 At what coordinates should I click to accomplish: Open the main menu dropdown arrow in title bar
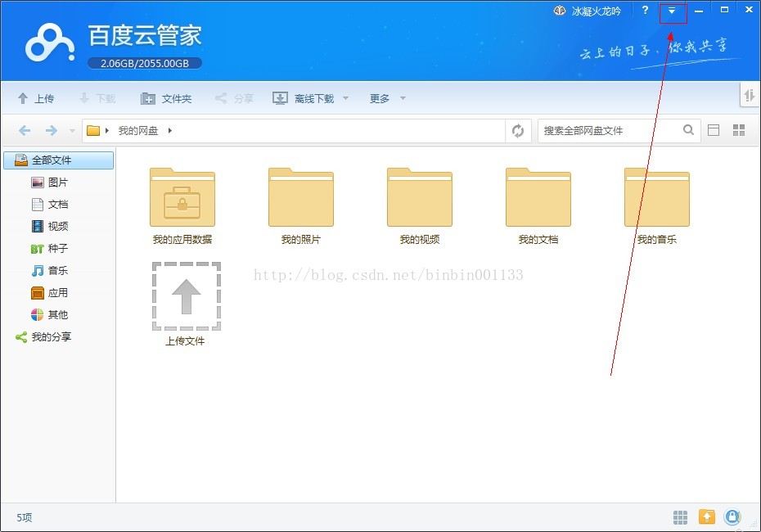coord(672,11)
